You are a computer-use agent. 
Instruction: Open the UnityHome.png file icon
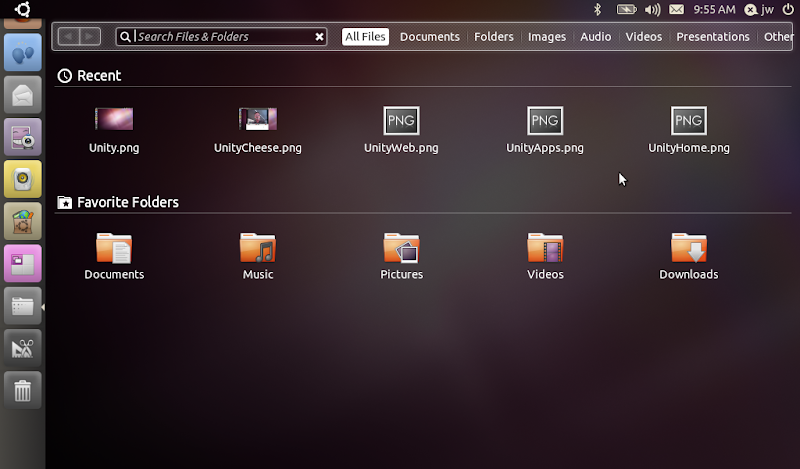coord(689,120)
